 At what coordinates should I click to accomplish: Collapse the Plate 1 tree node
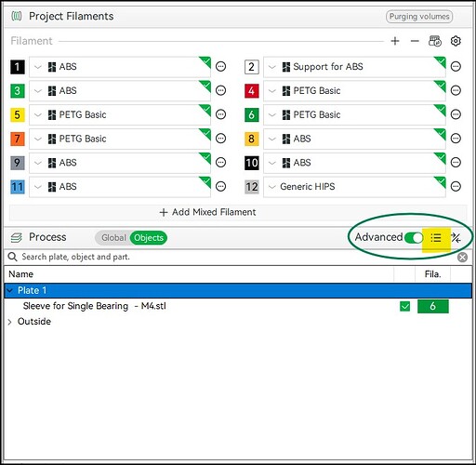click(x=10, y=290)
